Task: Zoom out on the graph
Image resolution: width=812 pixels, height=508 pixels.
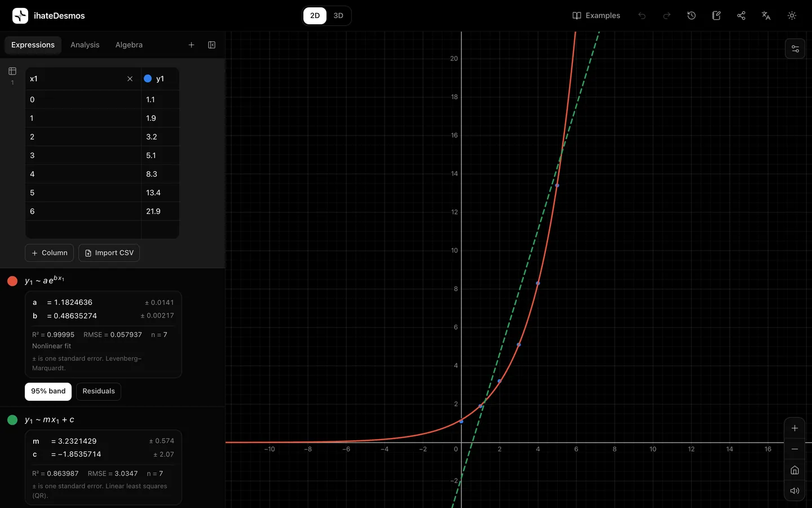Action: pos(795,449)
